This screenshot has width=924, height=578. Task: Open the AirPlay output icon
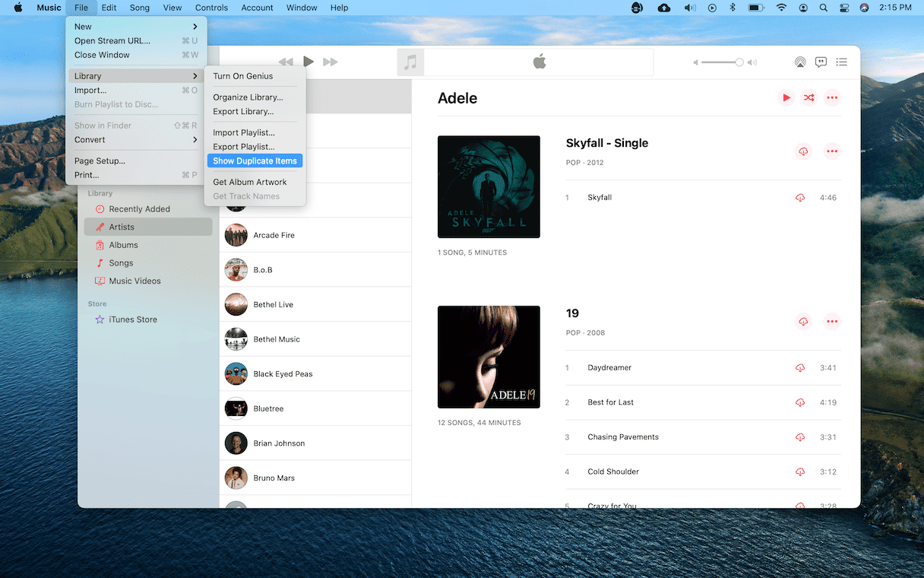(x=799, y=62)
